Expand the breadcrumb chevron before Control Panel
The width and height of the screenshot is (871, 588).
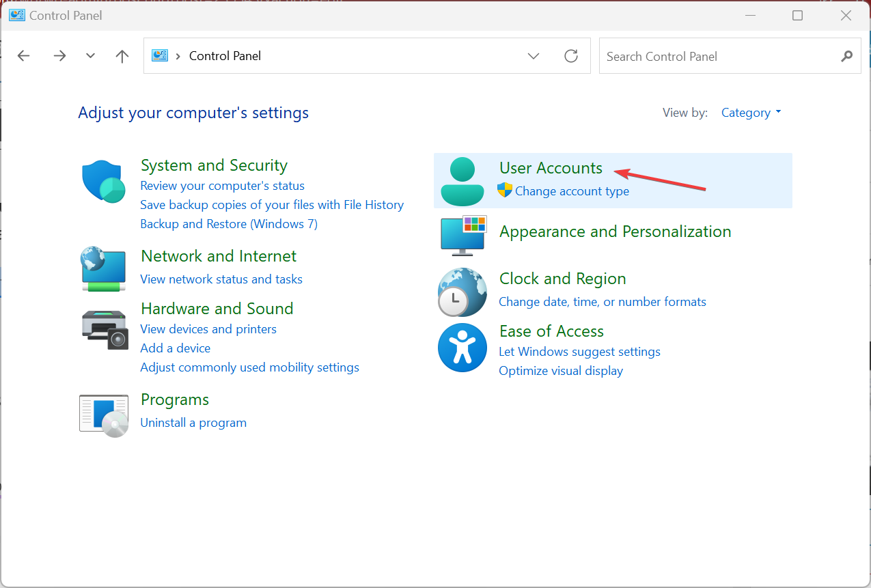click(179, 56)
